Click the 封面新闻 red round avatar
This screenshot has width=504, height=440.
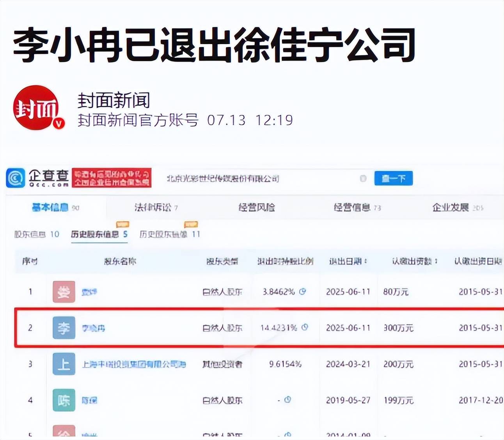coord(36,107)
